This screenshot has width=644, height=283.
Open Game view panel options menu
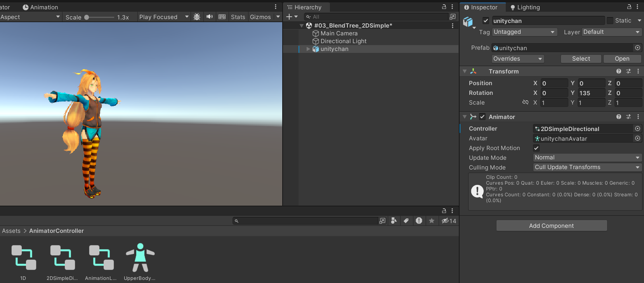pos(276,7)
